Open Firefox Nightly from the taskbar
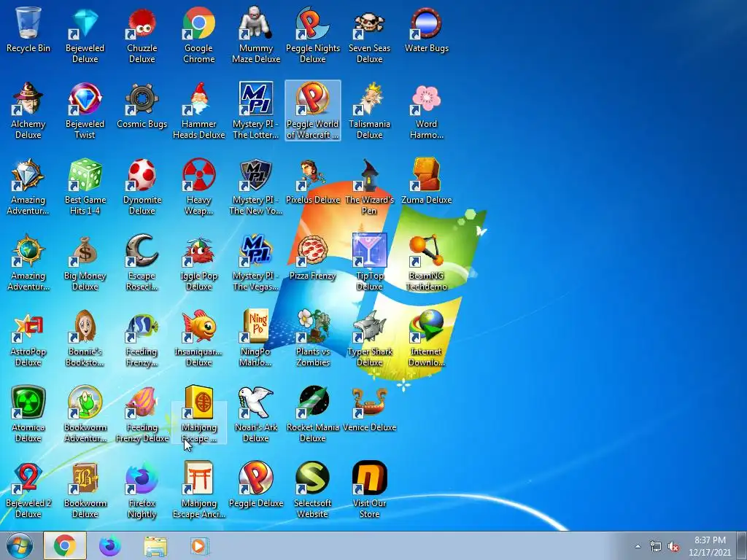The width and height of the screenshot is (747, 560). click(110, 545)
